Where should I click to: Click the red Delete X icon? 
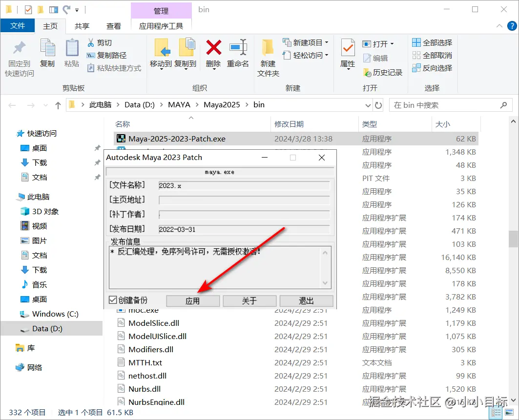point(213,47)
